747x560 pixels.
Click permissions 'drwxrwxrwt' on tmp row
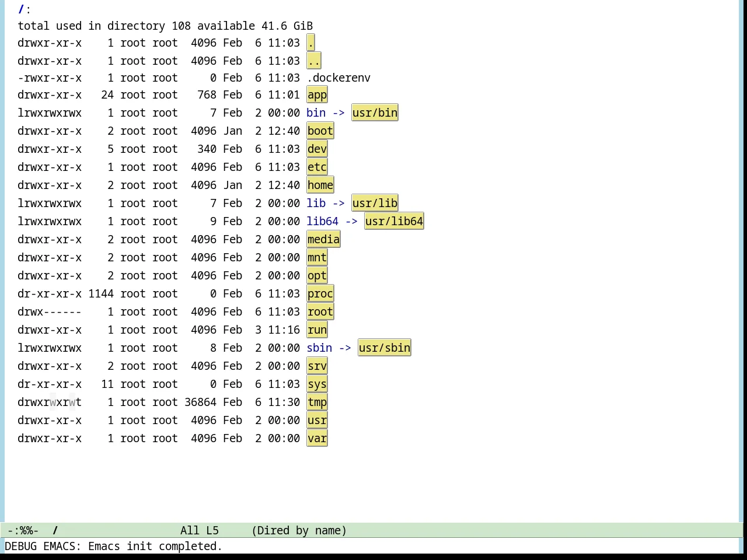(x=50, y=402)
